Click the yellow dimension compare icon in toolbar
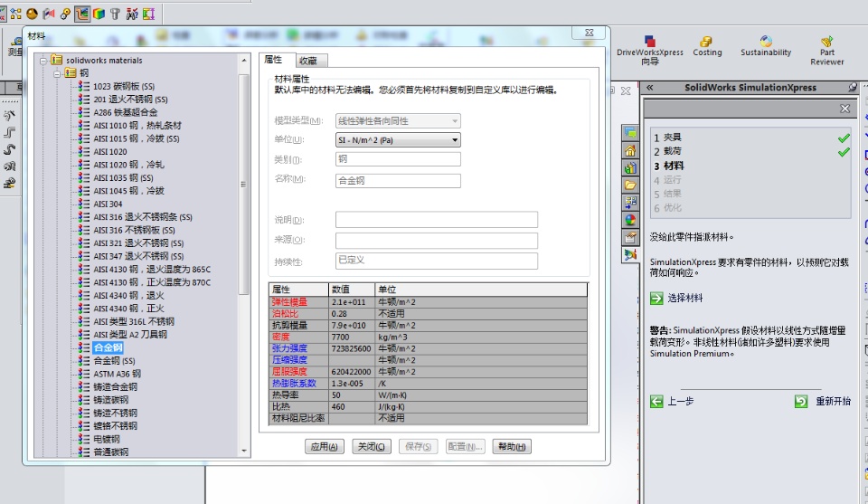 (149, 14)
